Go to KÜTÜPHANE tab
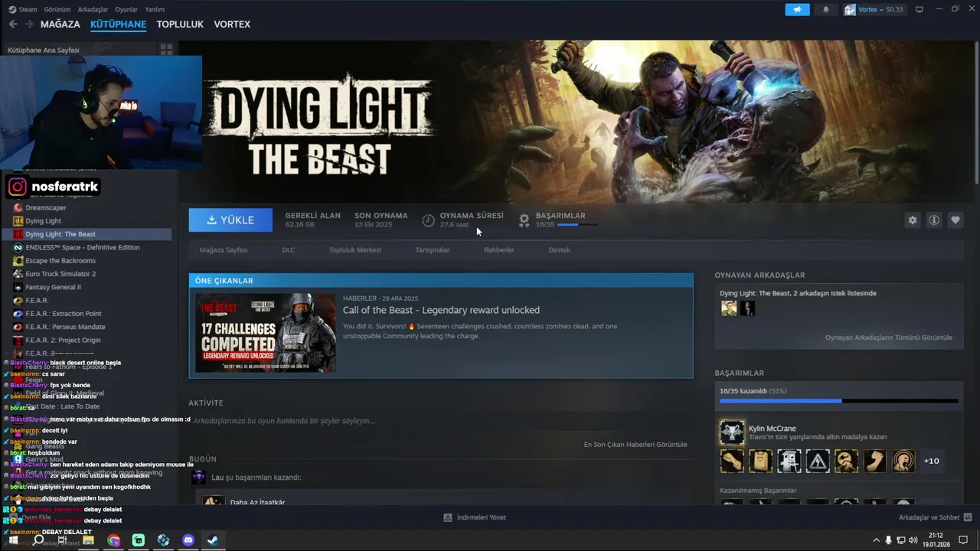Viewport: 980px width, 551px height. [118, 24]
